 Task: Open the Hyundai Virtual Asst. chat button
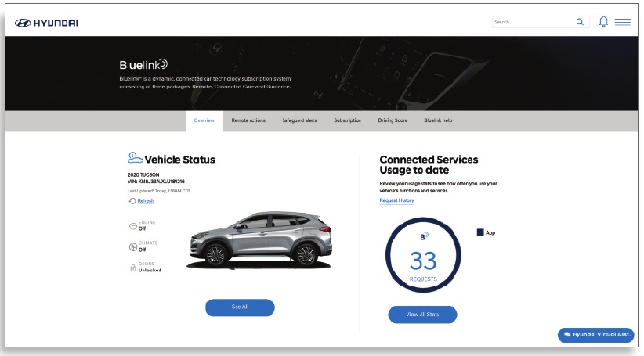[x=596, y=335]
